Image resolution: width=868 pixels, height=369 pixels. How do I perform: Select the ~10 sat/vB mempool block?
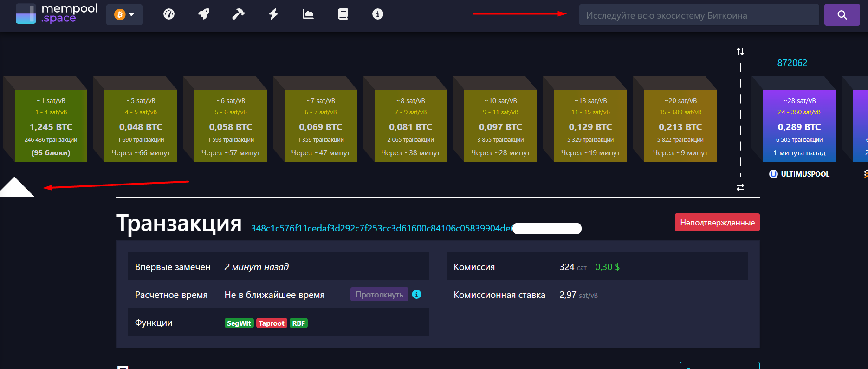point(500,126)
